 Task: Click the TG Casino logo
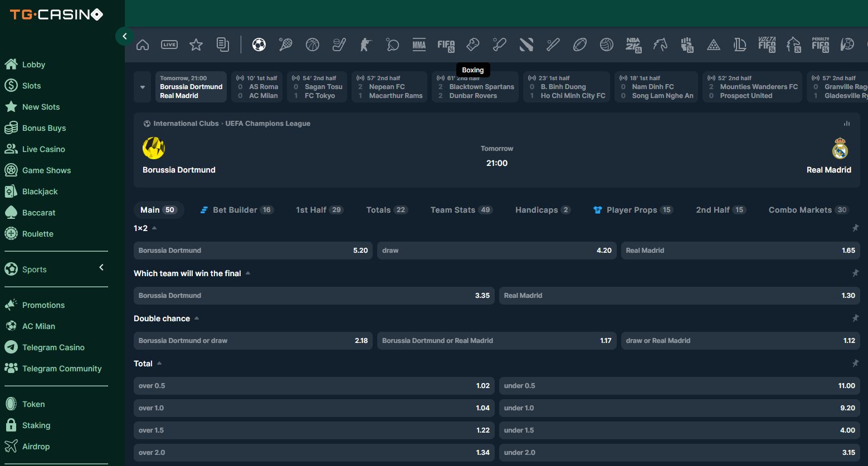pos(56,14)
